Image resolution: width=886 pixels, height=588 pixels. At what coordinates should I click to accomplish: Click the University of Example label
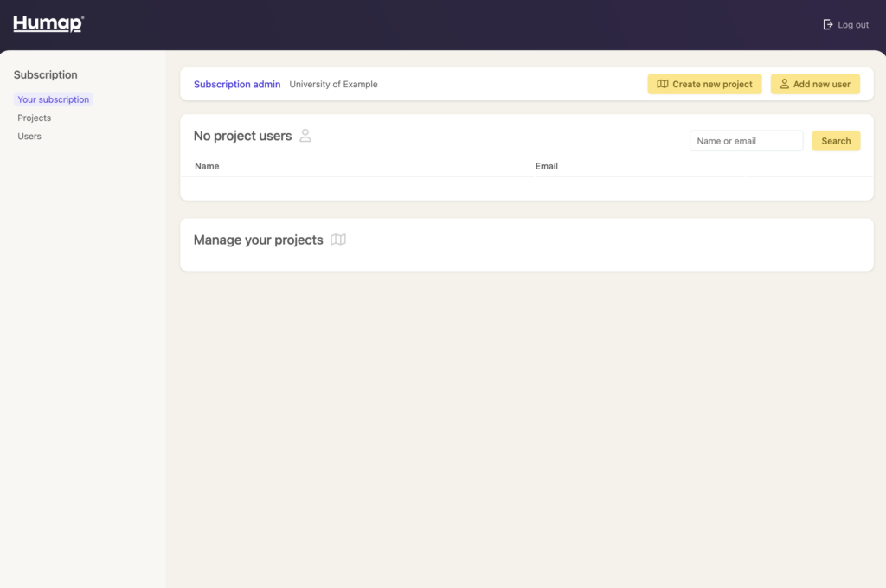pos(333,85)
